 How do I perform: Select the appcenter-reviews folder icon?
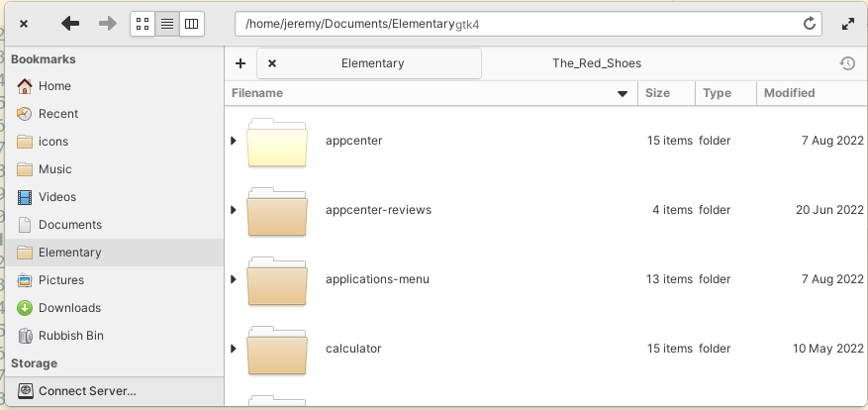click(x=277, y=211)
